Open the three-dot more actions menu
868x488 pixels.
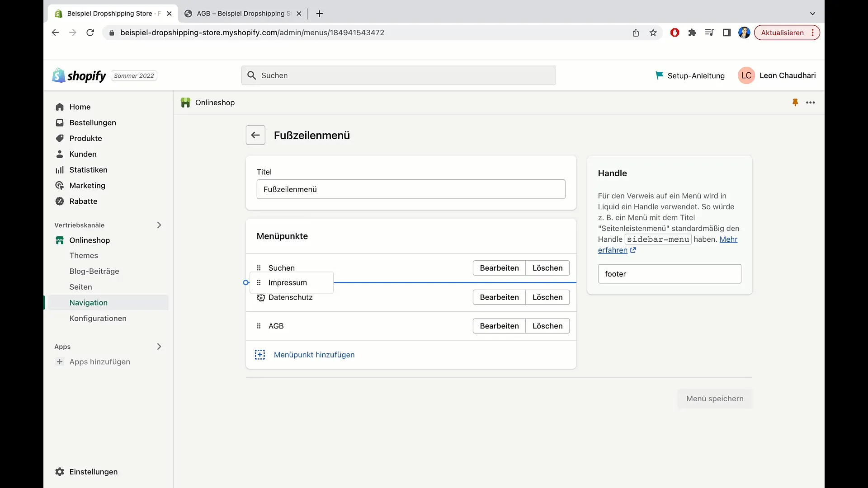point(810,103)
